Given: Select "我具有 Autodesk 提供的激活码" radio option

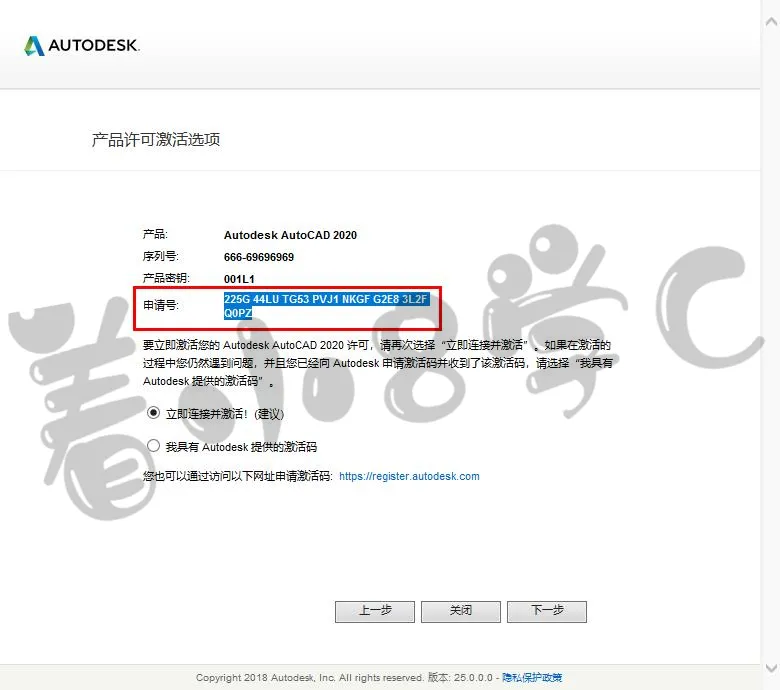Looking at the screenshot, I should click(x=153, y=446).
